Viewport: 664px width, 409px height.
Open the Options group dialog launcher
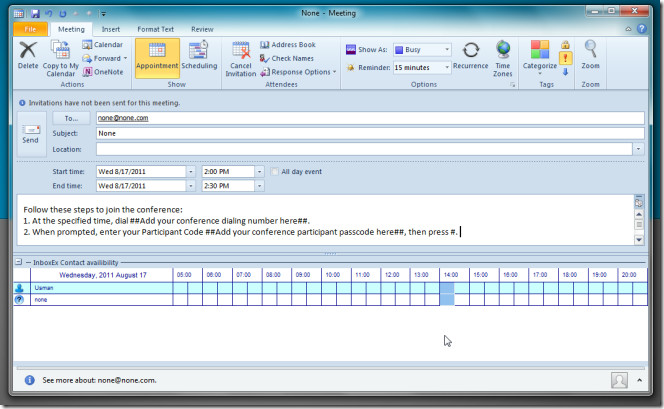(512, 85)
